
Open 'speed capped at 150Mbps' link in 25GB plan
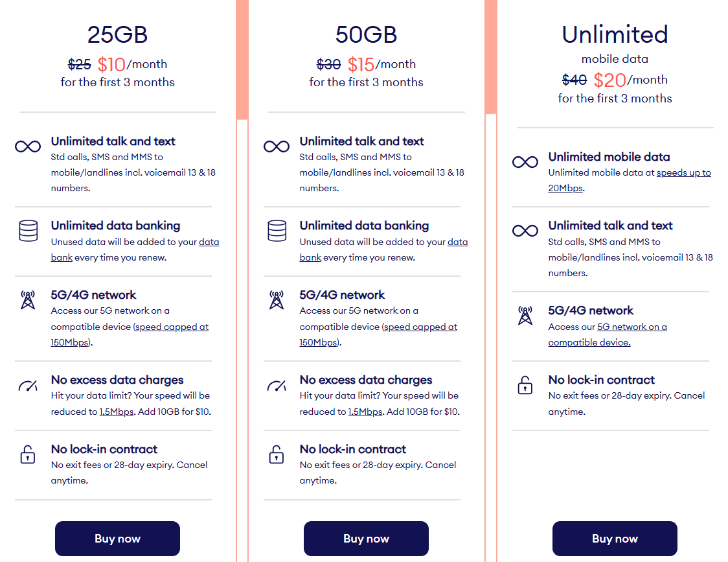(x=172, y=327)
